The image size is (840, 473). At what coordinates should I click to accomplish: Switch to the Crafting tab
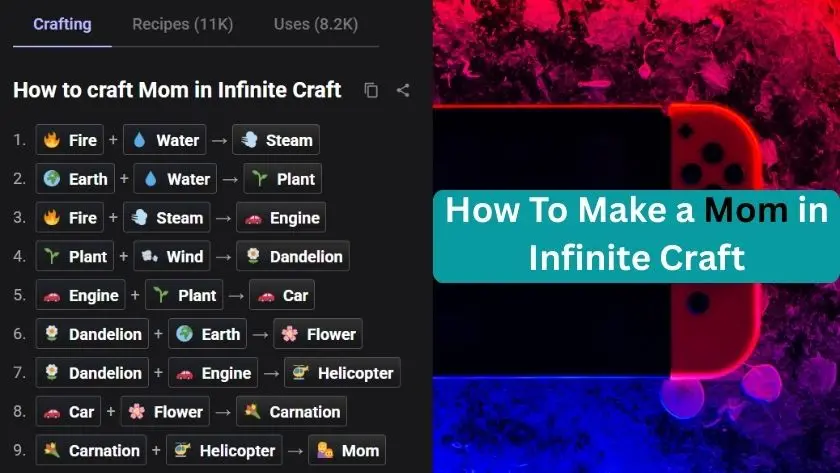[x=62, y=24]
